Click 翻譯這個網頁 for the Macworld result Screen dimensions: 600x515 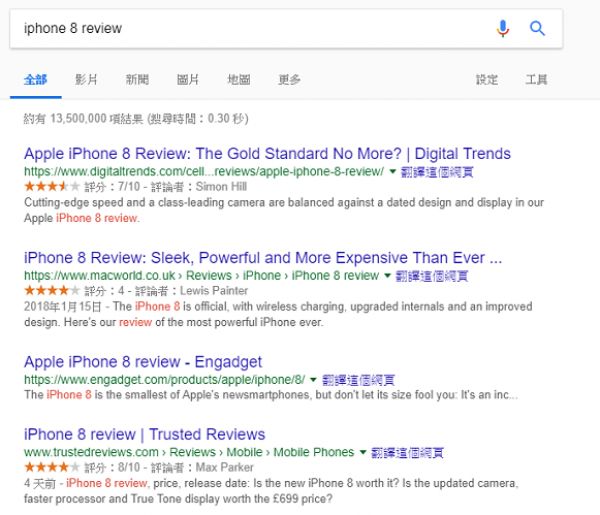[432, 276]
